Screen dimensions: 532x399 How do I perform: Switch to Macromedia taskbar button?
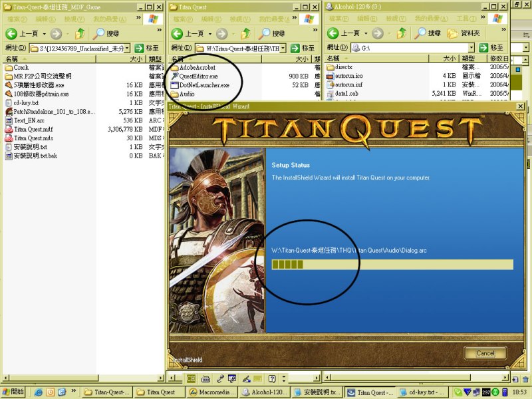[211, 392]
